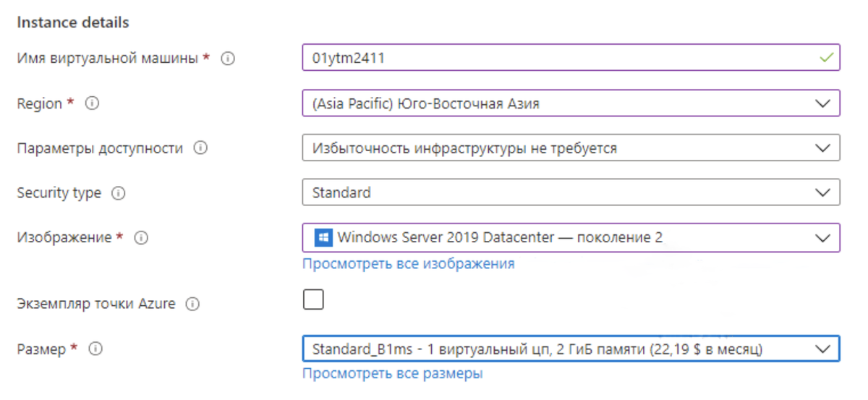Open the Параметры доступности dropdown
Viewport: 868px width, 400px height.
point(571,148)
